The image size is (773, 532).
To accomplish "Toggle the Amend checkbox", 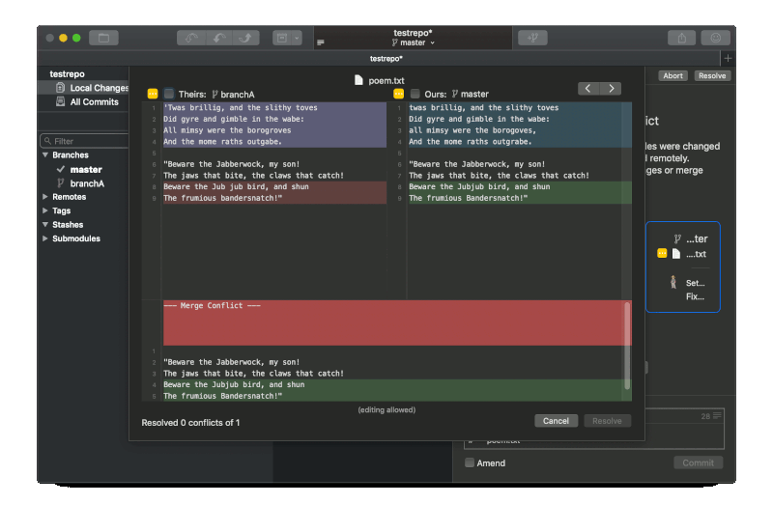I will pos(470,462).
